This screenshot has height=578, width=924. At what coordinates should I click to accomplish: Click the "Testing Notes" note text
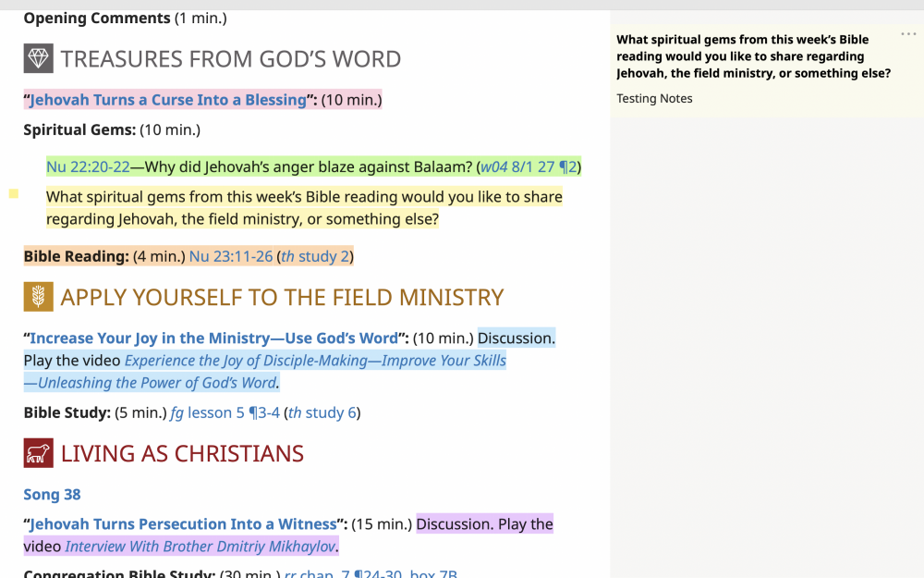coord(654,99)
